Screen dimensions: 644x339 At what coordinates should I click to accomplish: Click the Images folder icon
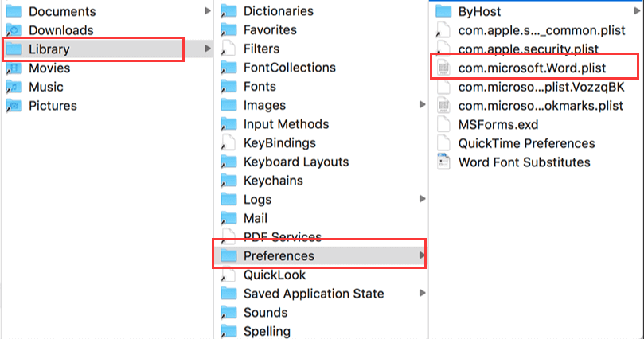coord(228,105)
